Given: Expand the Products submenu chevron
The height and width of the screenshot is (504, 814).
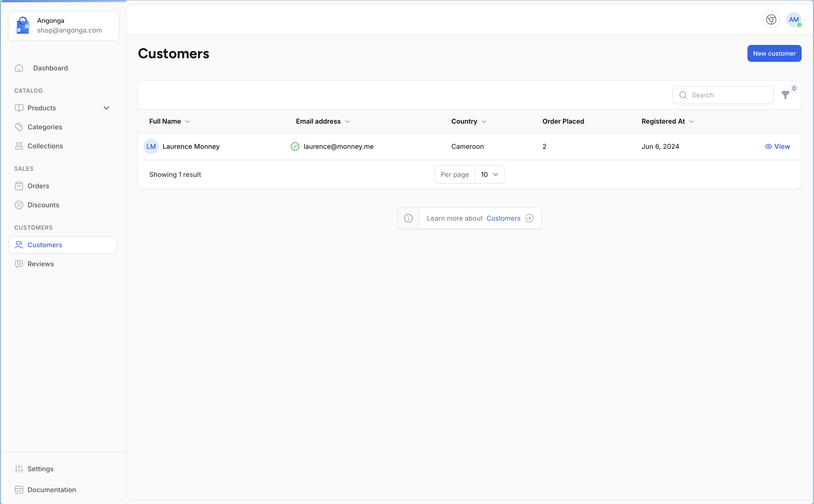Looking at the screenshot, I should click(x=106, y=108).
